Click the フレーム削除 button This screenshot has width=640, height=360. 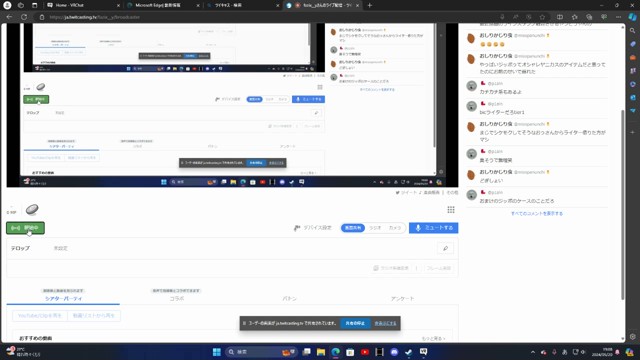pos(438,268)
